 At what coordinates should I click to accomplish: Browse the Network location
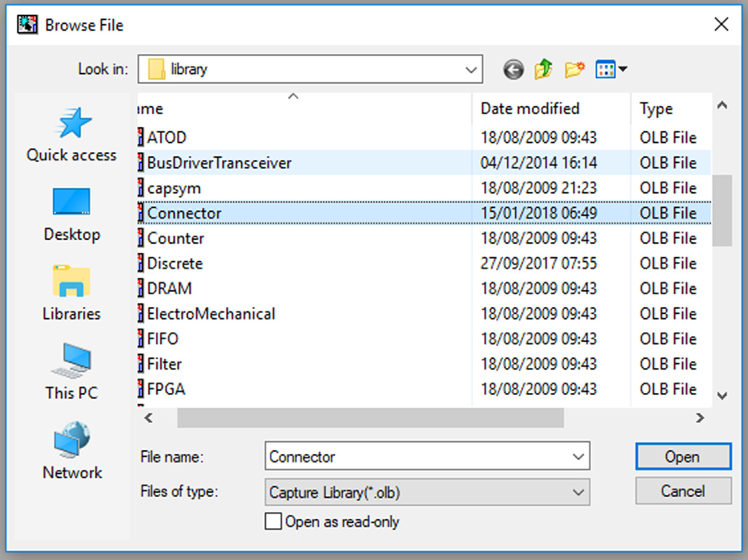tap(72, 452)
